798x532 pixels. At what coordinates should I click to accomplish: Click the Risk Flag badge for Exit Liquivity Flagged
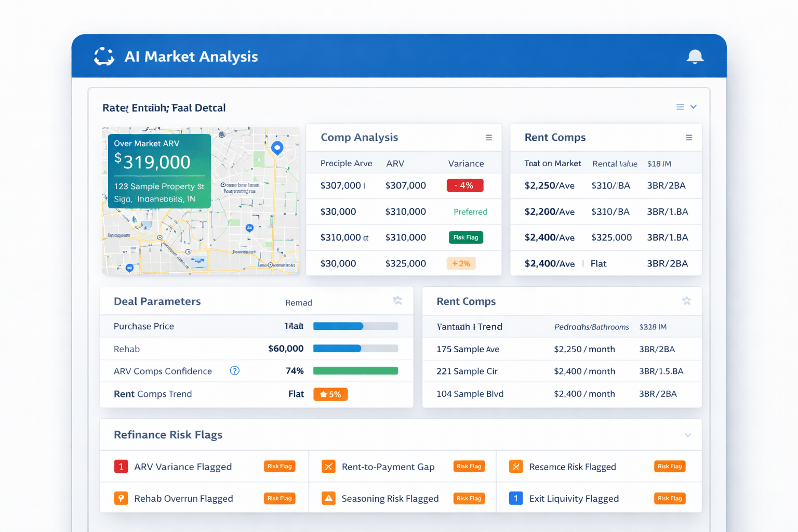pos(670,498)
